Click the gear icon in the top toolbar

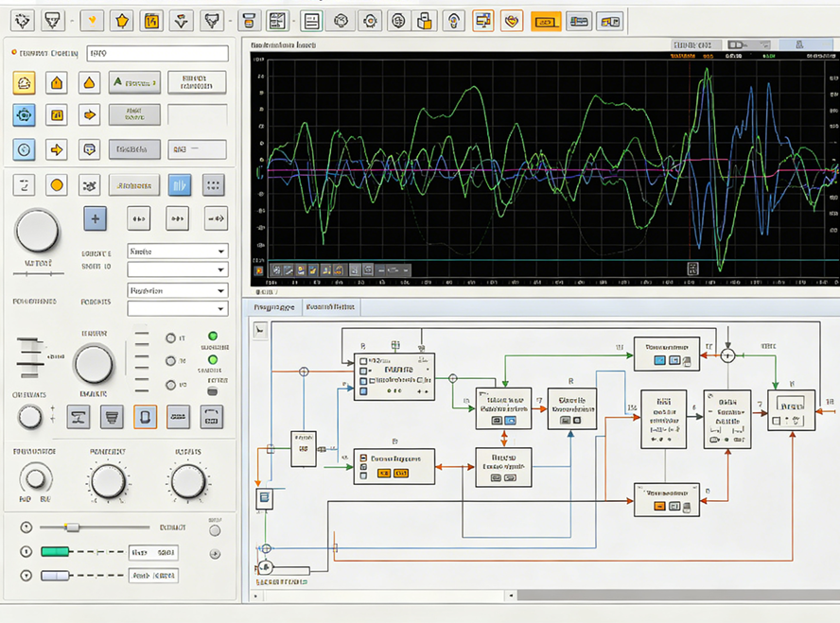370,22
